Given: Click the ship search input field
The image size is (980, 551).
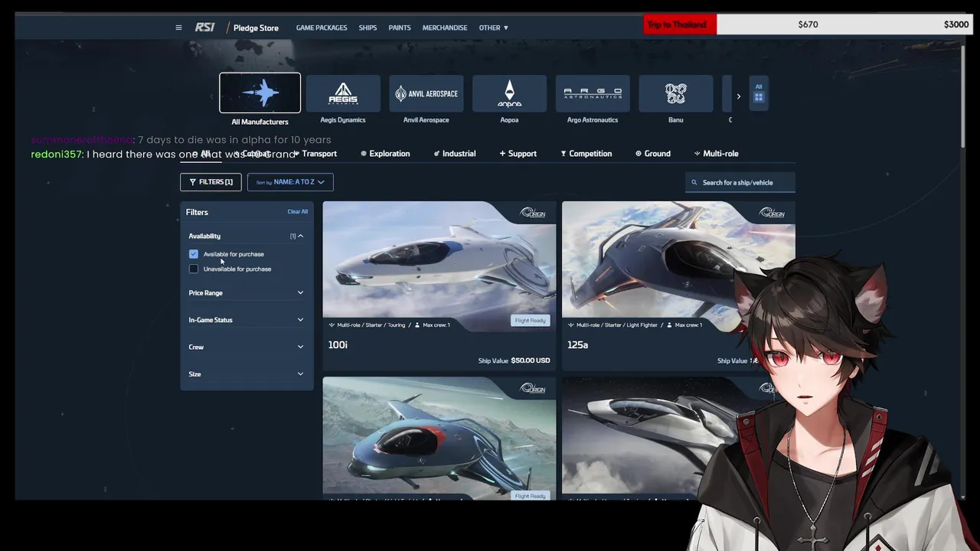Looking at the screenshot, I should (x=740, y=182).
